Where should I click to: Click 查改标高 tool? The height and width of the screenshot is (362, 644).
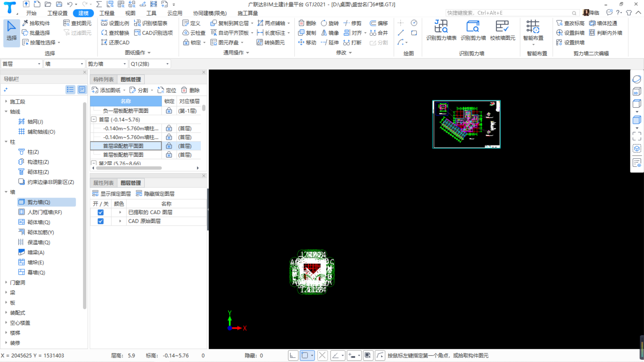pyautogui.click(x=571, y=23)
